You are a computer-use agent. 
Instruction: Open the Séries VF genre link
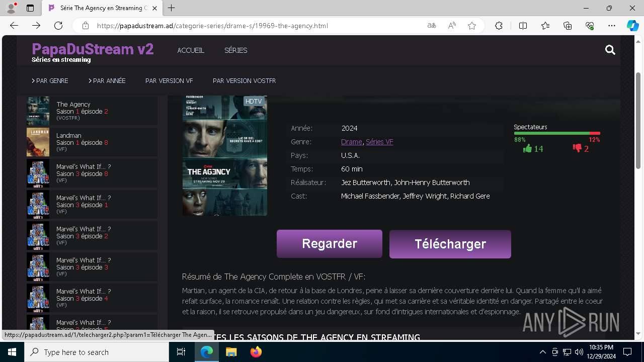379,142
